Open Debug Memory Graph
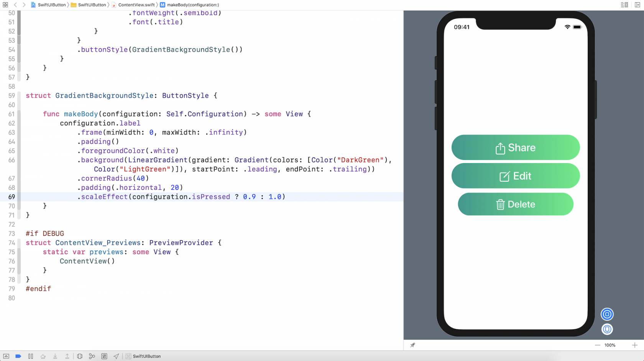The height and width of the screenshot is (361, 644). pos(92,356)
